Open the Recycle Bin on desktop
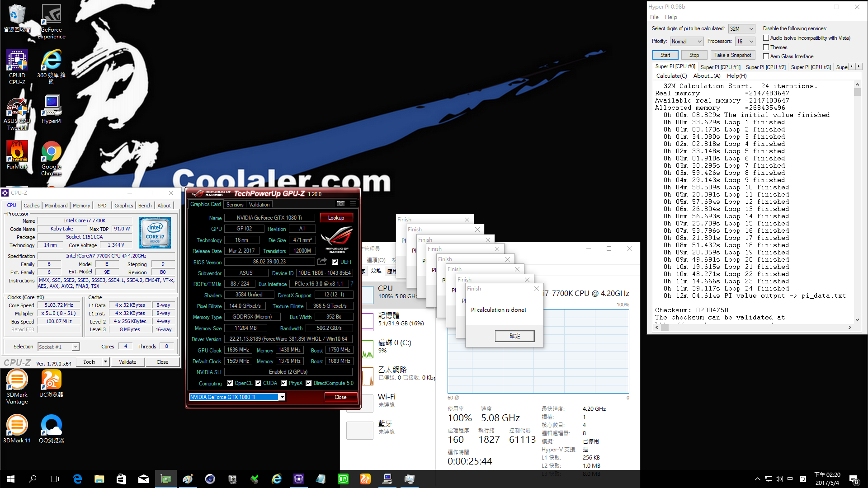The width and height of the screenshot is (868, 488). coord(17,18)
